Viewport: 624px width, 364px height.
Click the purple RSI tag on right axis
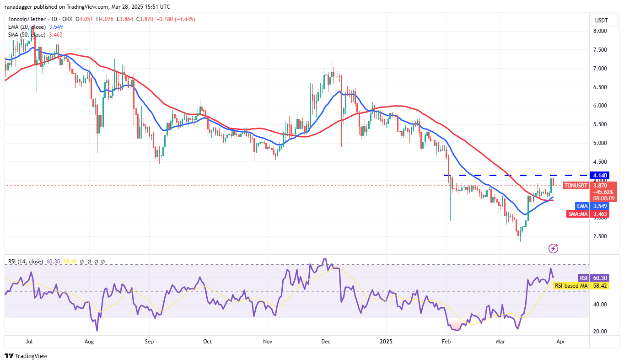pyautogui.click(x=583, y=278)
